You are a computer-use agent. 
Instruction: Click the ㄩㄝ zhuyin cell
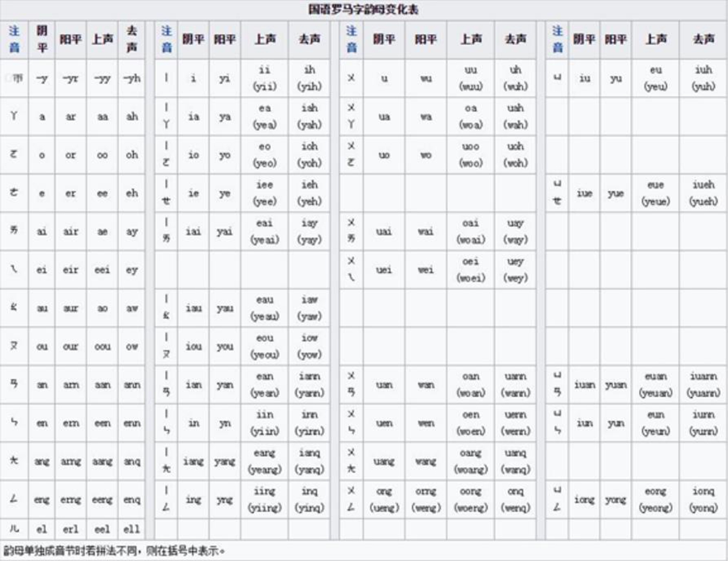(557, 193)
